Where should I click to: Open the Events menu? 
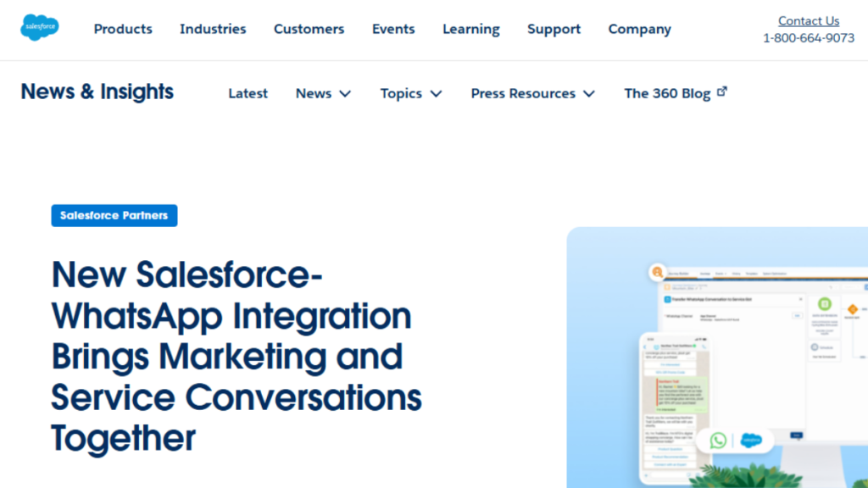pos(392,29)
